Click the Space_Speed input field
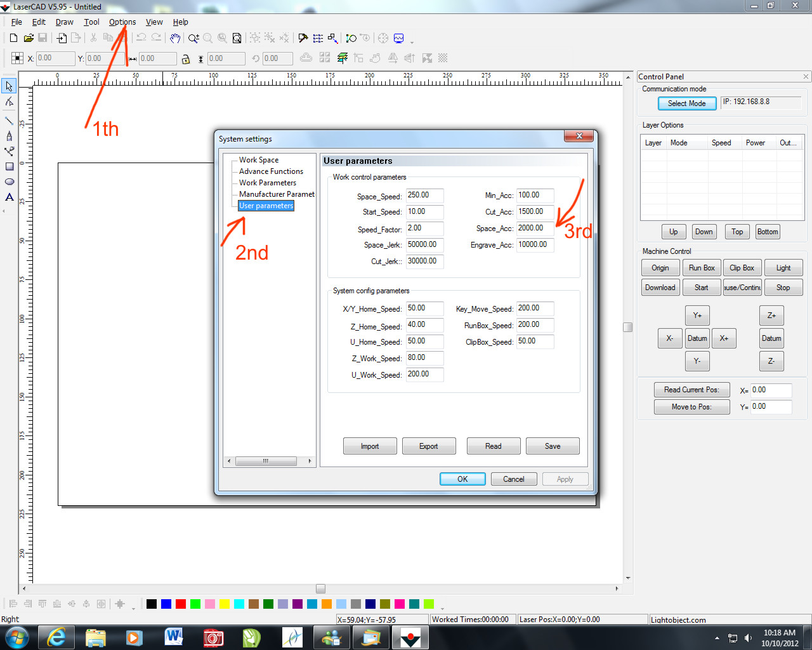Screen dimensions: 812x650 (424, 196)
